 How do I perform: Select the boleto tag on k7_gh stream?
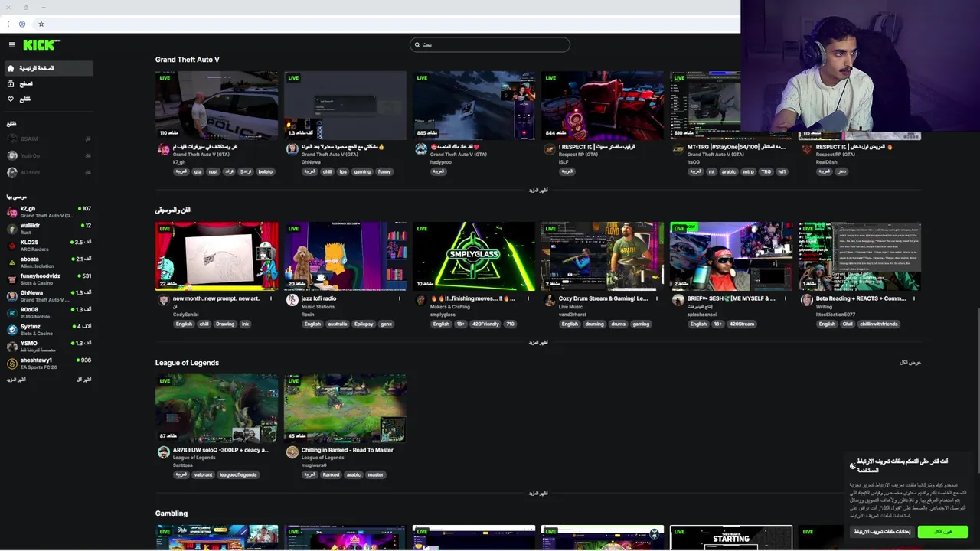(x=265, y=171)
